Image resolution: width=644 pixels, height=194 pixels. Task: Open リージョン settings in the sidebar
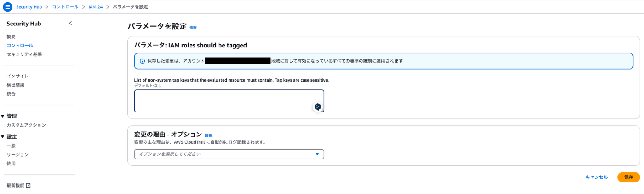point(17,155)
